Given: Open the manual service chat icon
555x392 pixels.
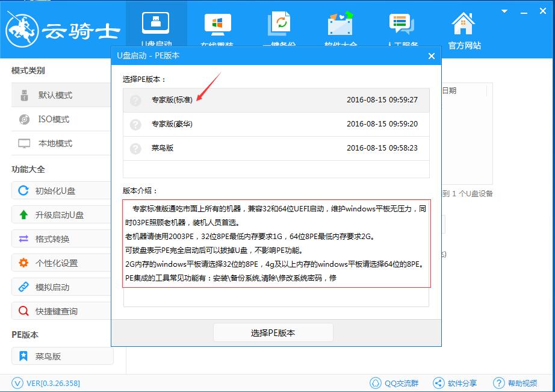Looking at the screenshot, I should point(402,23).
